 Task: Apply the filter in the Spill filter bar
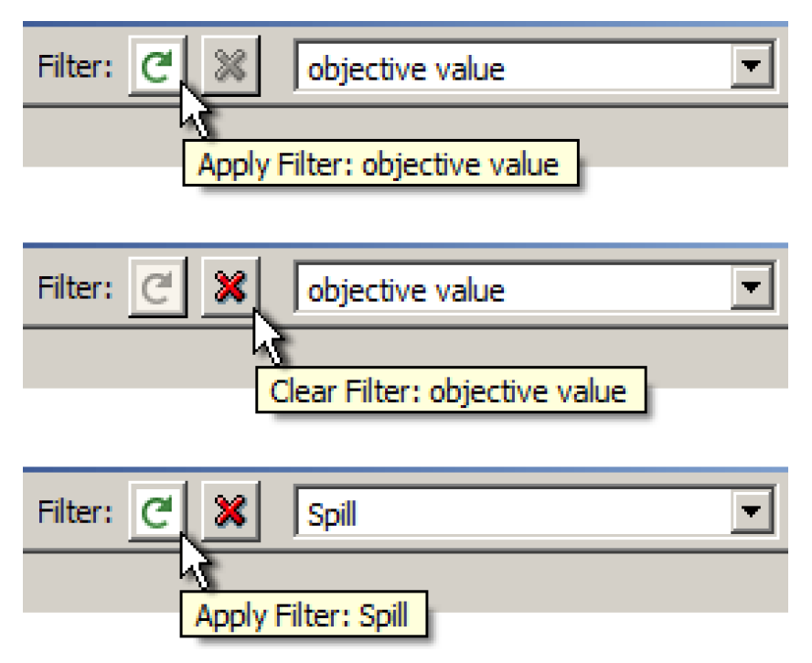point(158,512)
